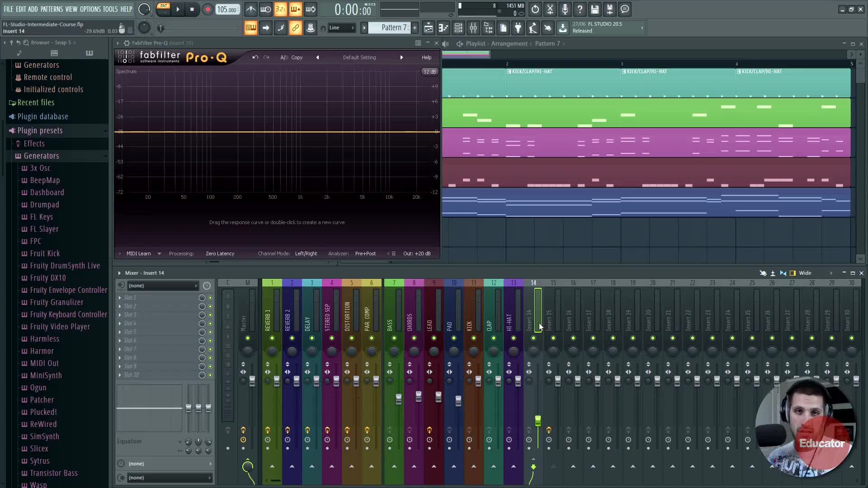Click the Play button in transport

178,9
